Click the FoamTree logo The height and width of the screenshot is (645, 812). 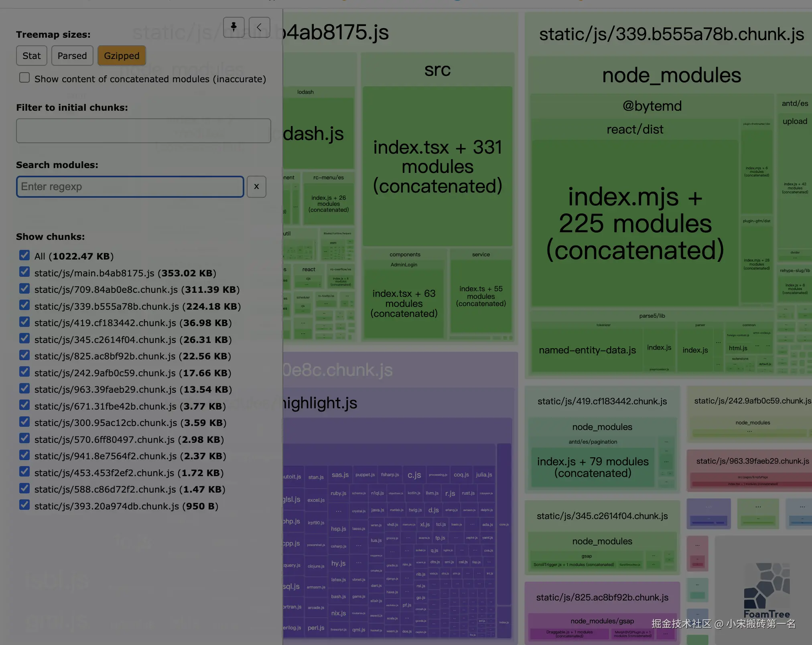coord(766,590)
